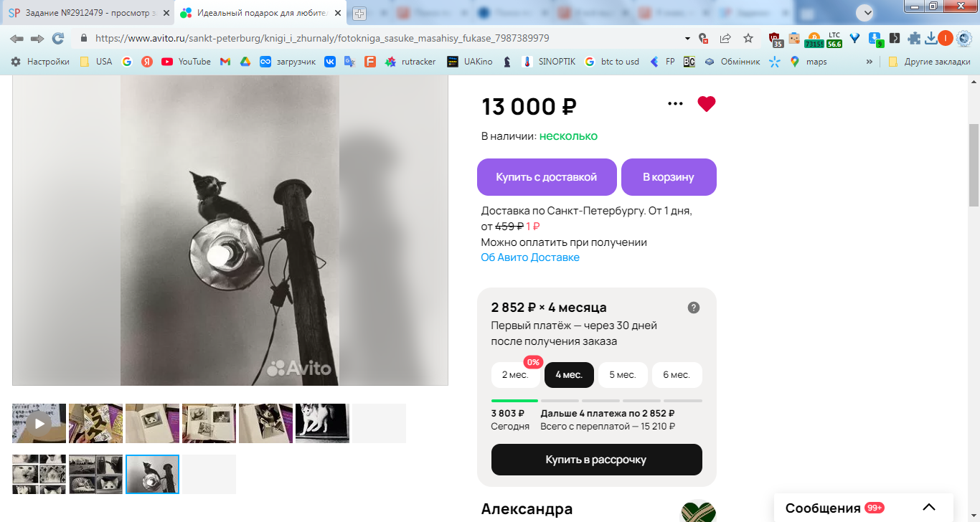Open the three-dots more options menu
This screenshot has height=522, width=980.
(675, 104)
